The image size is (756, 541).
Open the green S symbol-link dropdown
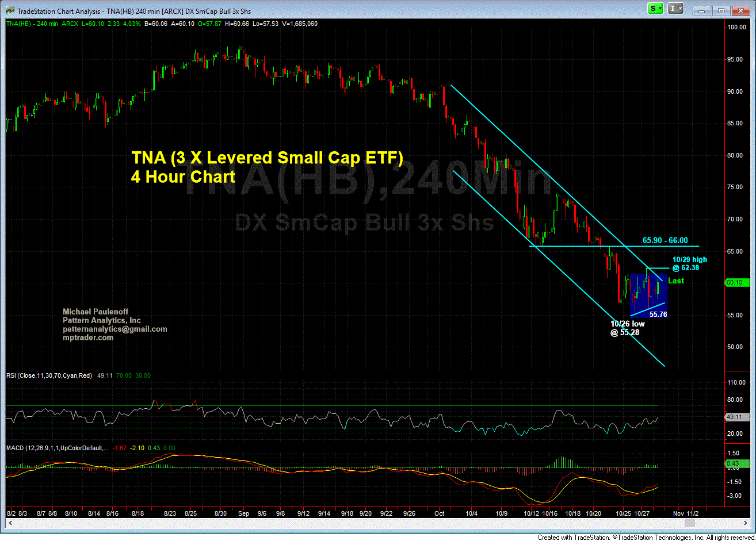click(x=656, y=9)
